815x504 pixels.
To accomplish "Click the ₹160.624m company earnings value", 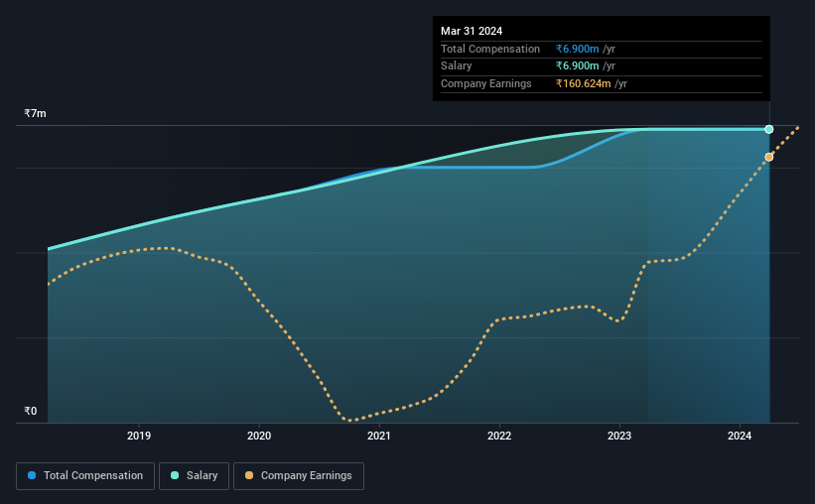I will tap(583, 83).
